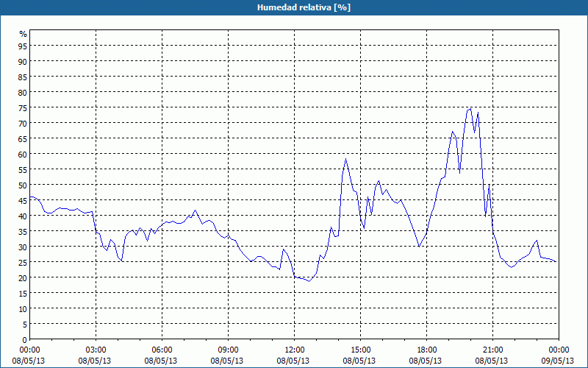Click the 08/05/13 date under 18:00
This screenshot has width=588, height=368.
point(426,361)
